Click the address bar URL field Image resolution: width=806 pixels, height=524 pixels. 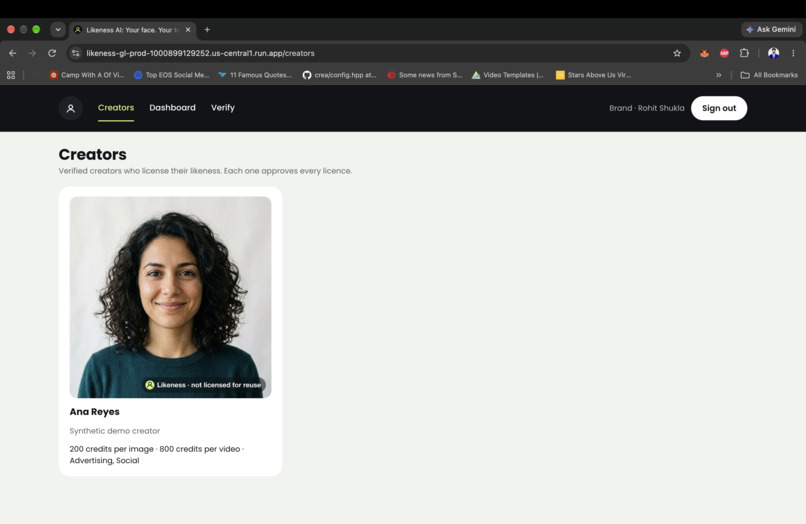(x=378, y=53)
